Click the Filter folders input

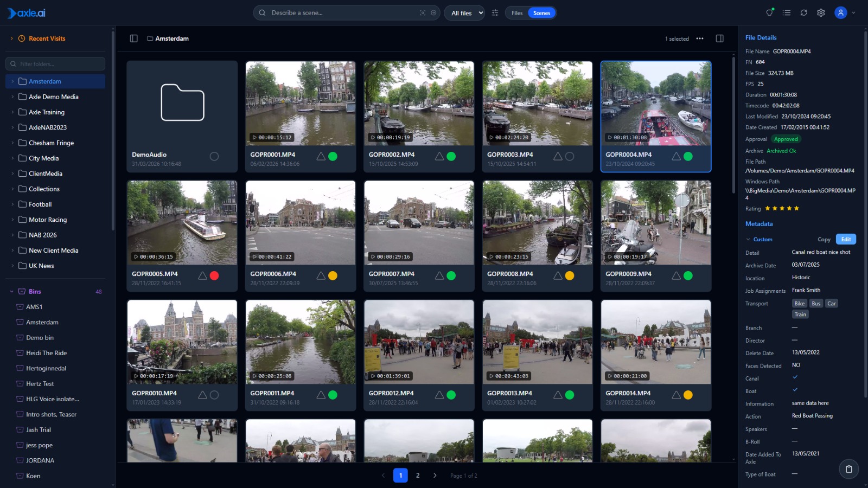pyautogui.click(x=55, y=64)
